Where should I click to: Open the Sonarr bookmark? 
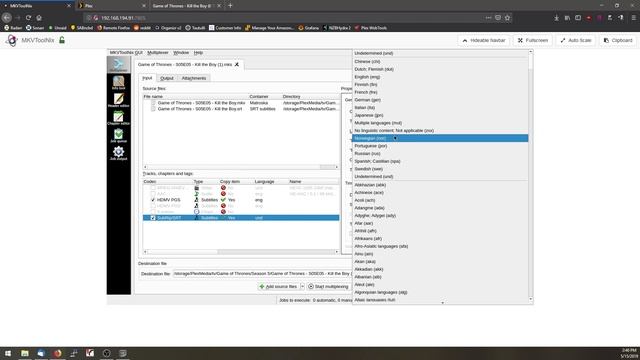click(x=35, y=28)
